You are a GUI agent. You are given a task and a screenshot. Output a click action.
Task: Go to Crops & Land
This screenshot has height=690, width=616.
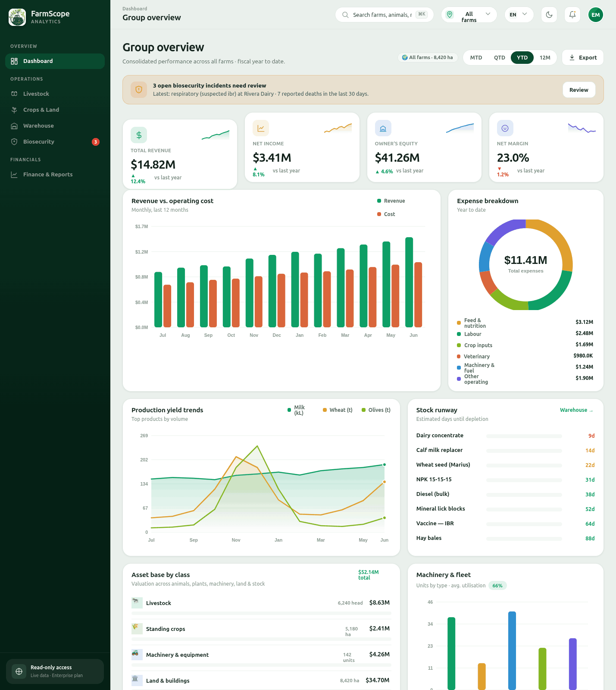point(55,110)
